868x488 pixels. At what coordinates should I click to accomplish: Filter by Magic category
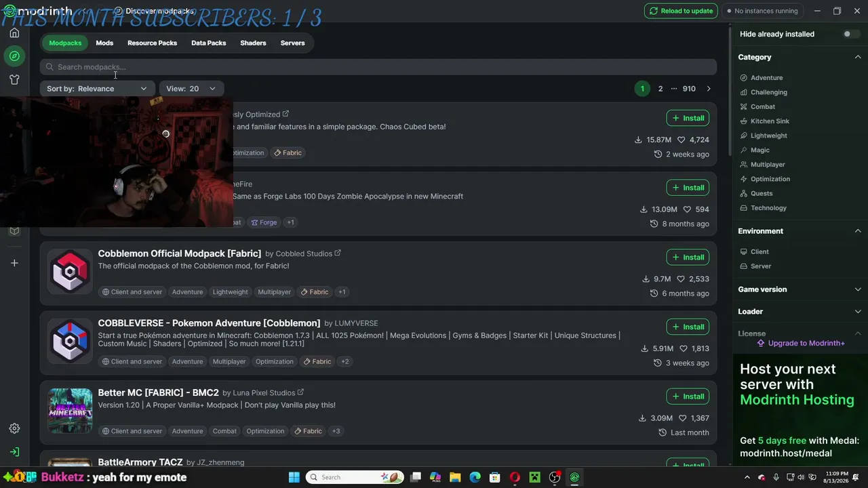pyautogui.click(x=755, y=150)
